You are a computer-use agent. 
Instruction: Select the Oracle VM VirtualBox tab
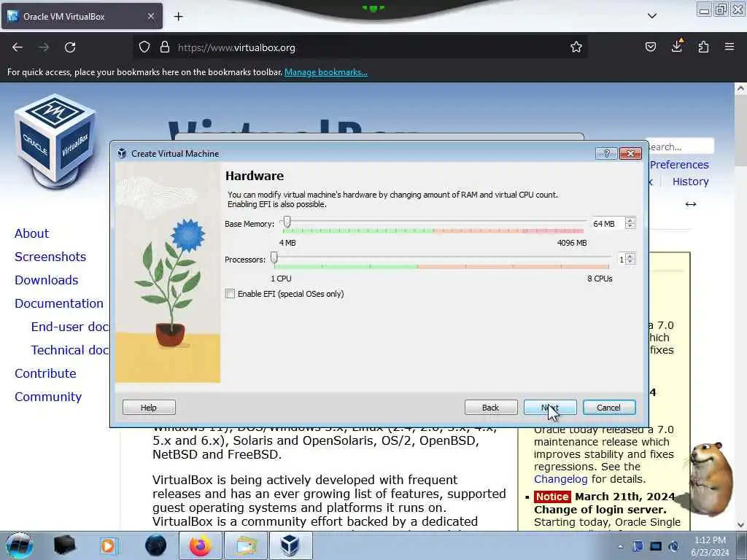coord(82,16)
